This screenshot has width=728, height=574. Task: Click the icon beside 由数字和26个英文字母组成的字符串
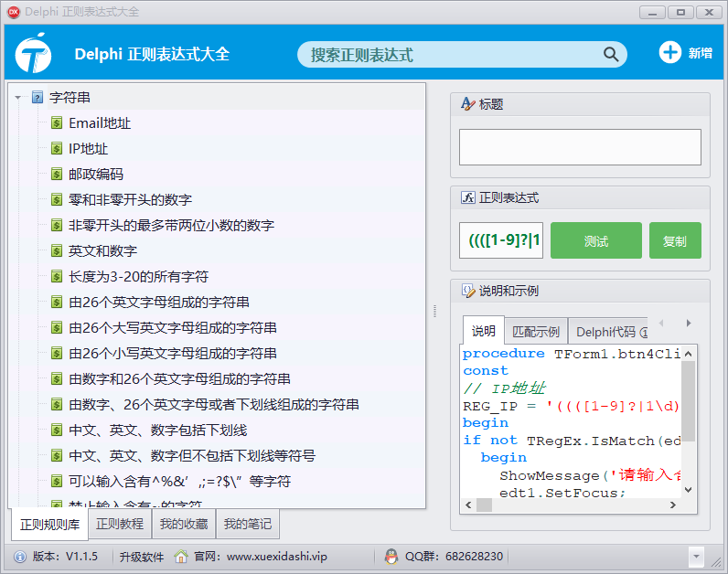pyautogui.click(x=57, y=378)
